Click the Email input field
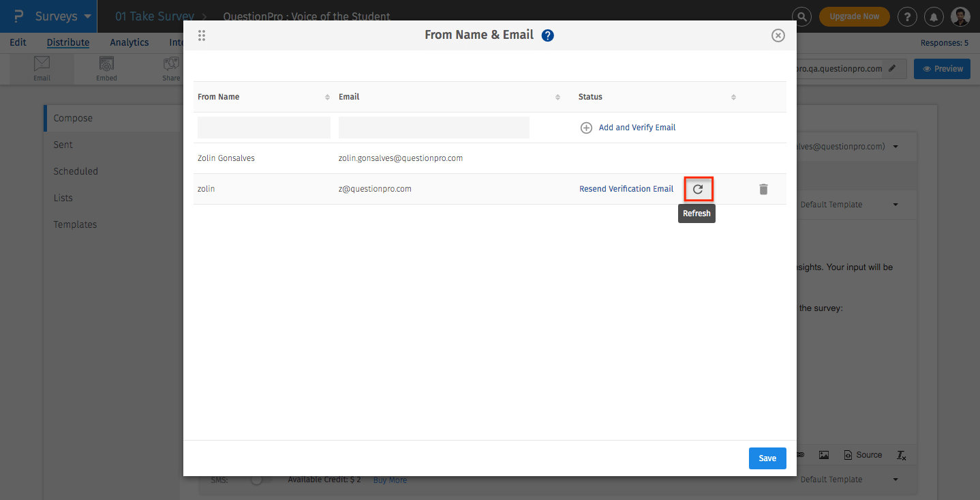This screenshot has width=980, height=500. pyautogui.click(x=434, y=128)
